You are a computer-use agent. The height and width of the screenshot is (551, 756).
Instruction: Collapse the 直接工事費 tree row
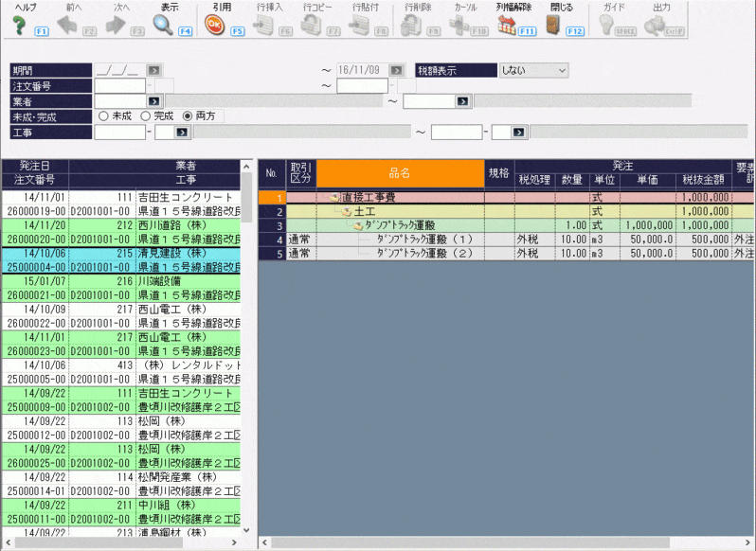(334, 197)
